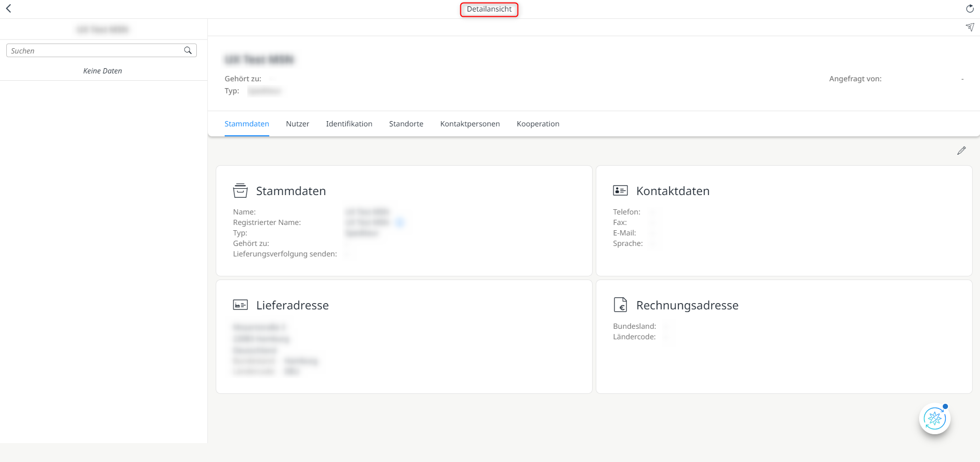Click the search magnifier icon
The width and height of the screenshot is (980, 462).
188,50
